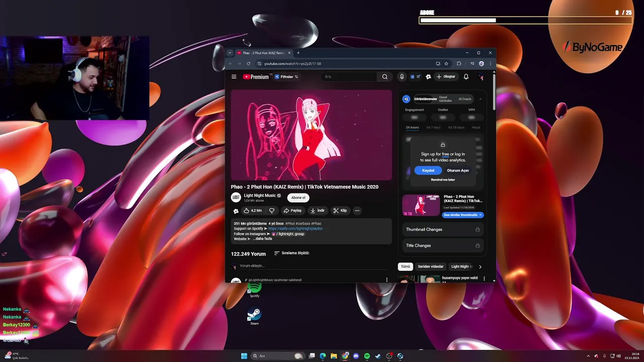Open Spotify desktop shortcut
This screenshot has height=362, width=644.
[x=255, y=289]
